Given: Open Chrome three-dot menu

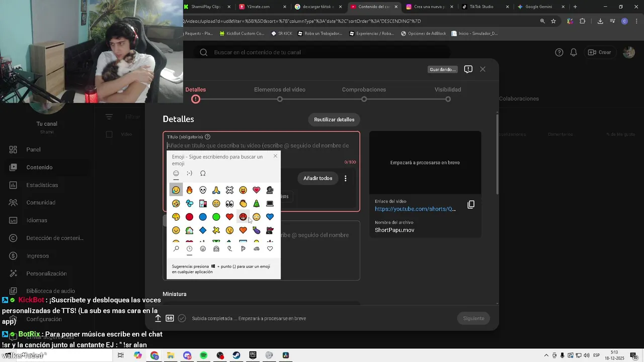Looking at the screenshot, I should tap(635, 21).
